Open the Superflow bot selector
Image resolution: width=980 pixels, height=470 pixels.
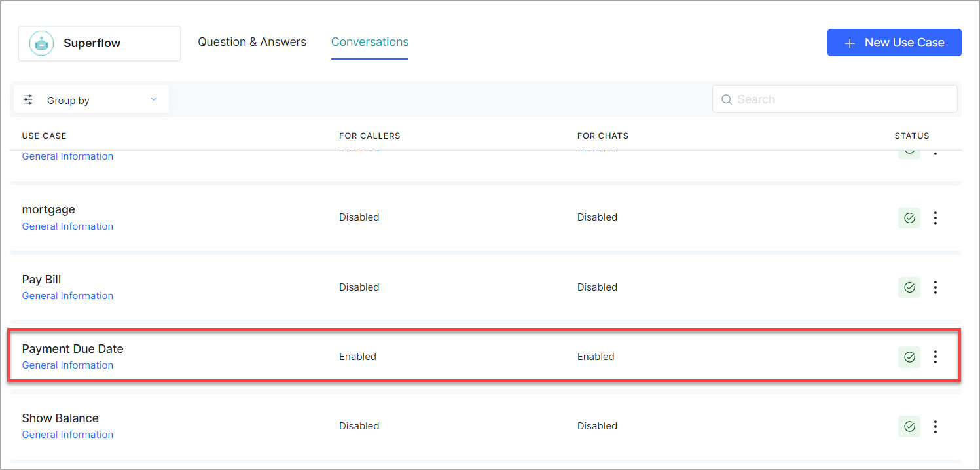100,43
